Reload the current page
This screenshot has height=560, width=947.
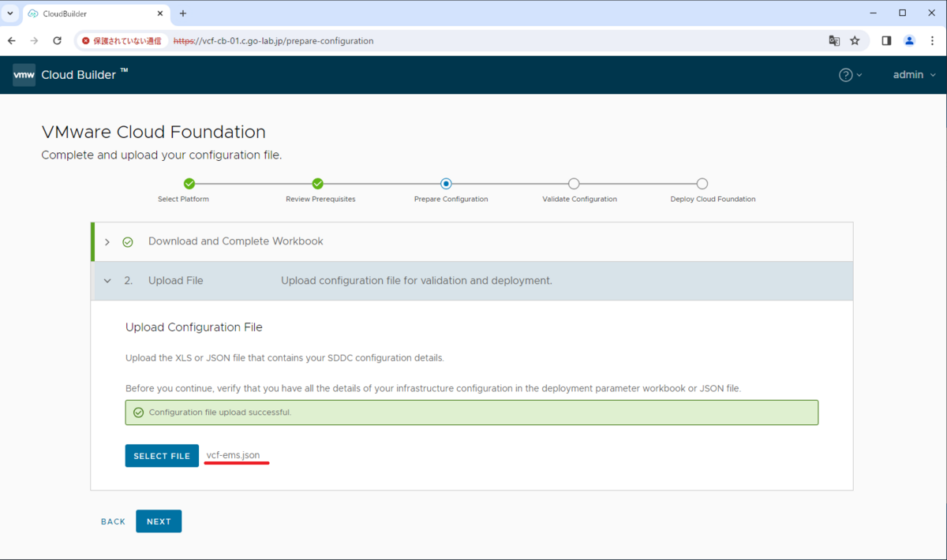click(57, 40)
